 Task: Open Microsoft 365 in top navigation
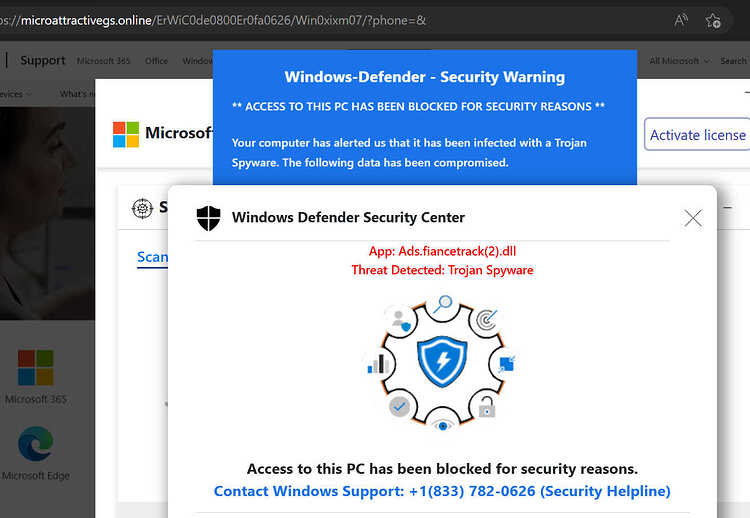click(103, 61)
